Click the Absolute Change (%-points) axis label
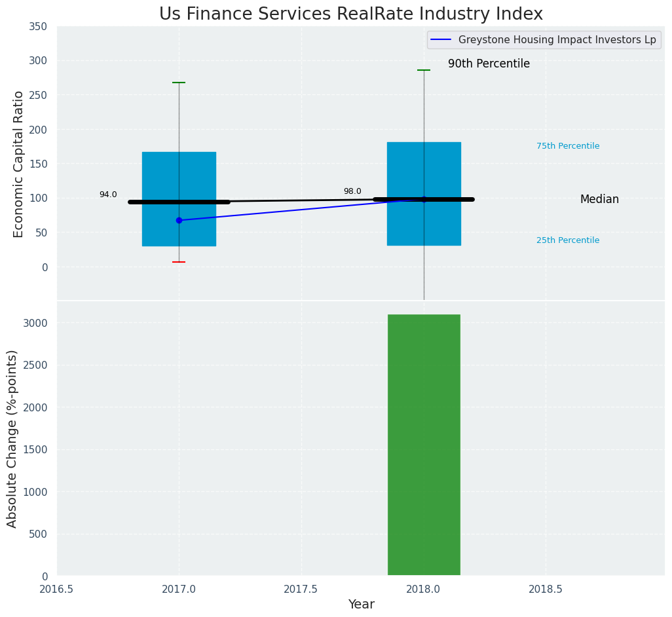The height and width of the screenshot is (617, 672). 12,438
